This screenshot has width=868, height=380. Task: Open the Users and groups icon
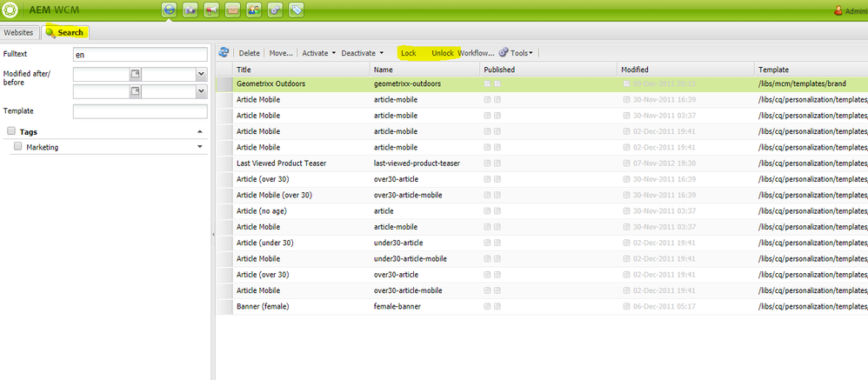coord(254,10)
